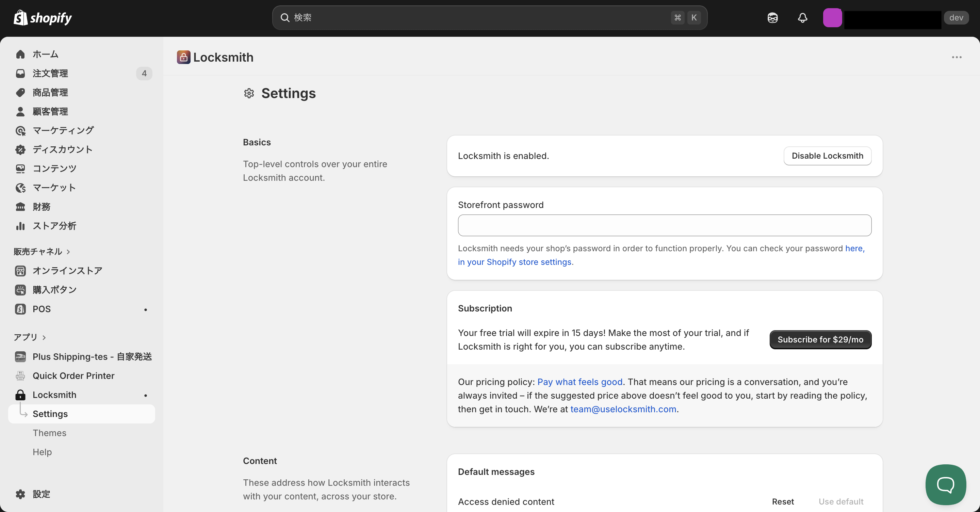This screenshot has height=512, width=980.
Task: Select ディスカウント in sidebar
Action: 62,149
